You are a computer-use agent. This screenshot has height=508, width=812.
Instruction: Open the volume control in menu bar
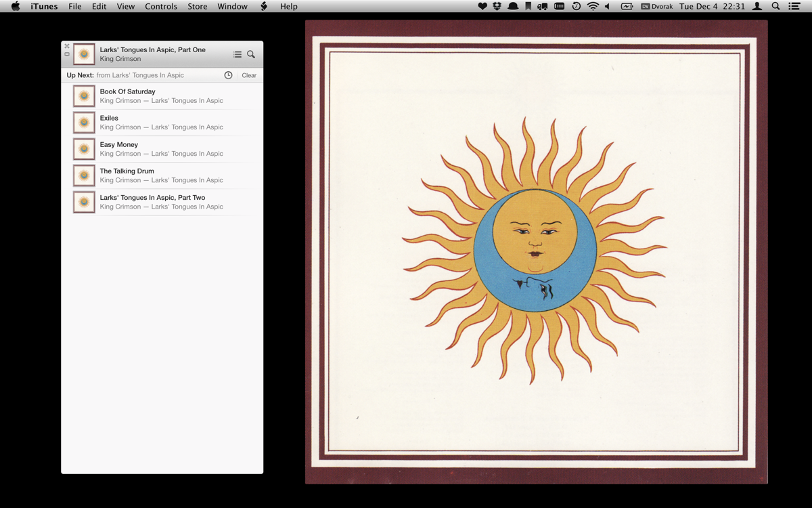tap(608, 6)
